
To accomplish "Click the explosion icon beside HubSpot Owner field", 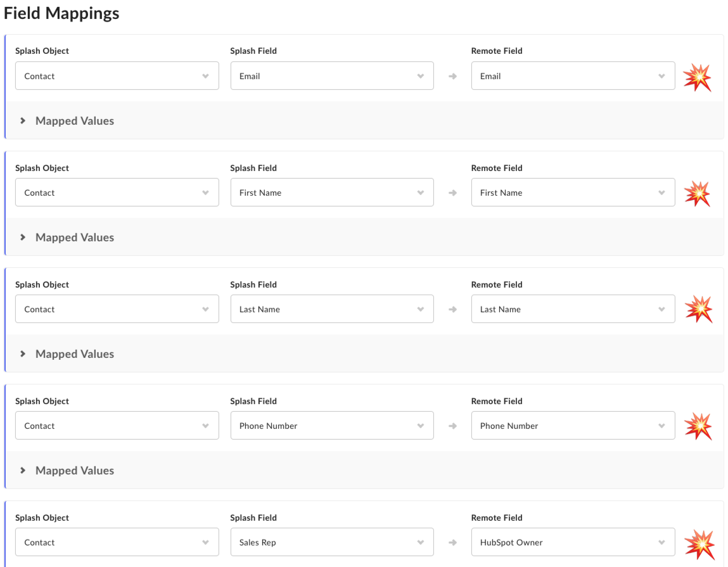I will (699, 544).
